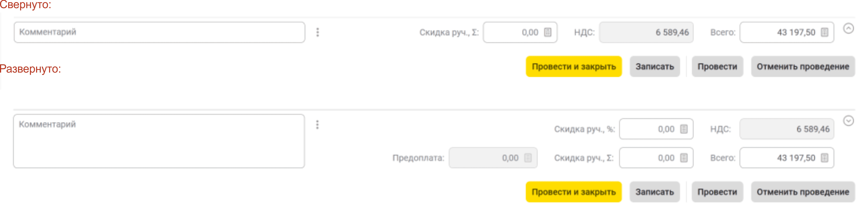Viewport: 868px width, 215px height.
Task: Click upper Провести button
Action: (x=717, y=67)
